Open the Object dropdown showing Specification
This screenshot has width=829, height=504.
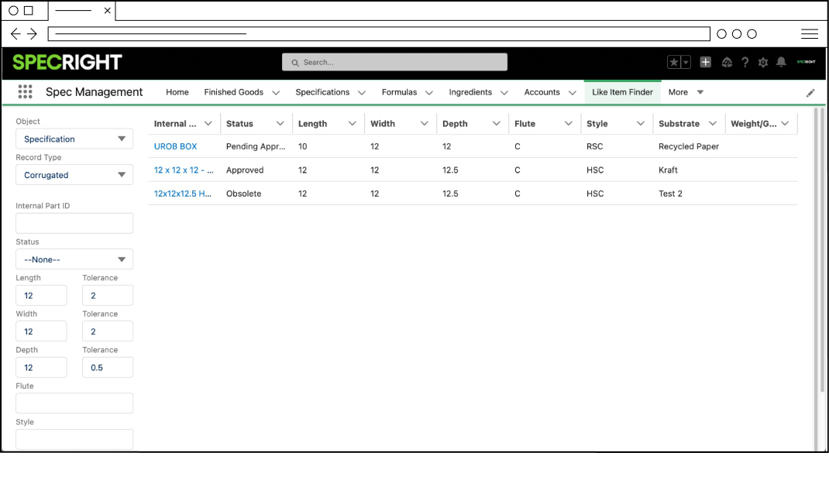tap(74, 139)
